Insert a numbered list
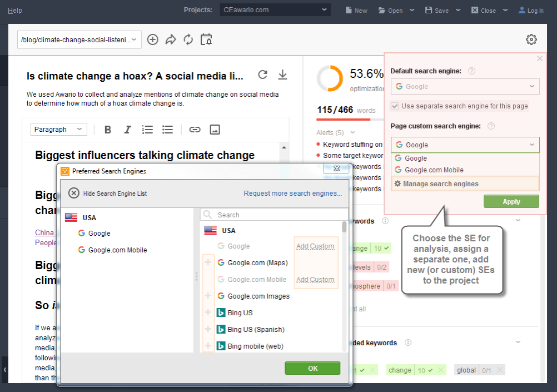 pyautogui.click(x=147, y=130)
